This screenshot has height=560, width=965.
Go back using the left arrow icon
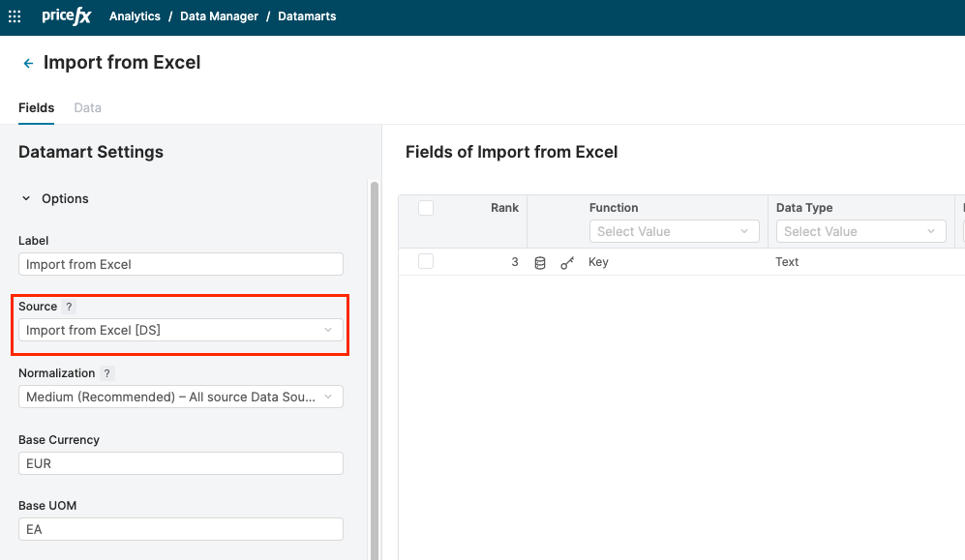[x=28, y=63]
